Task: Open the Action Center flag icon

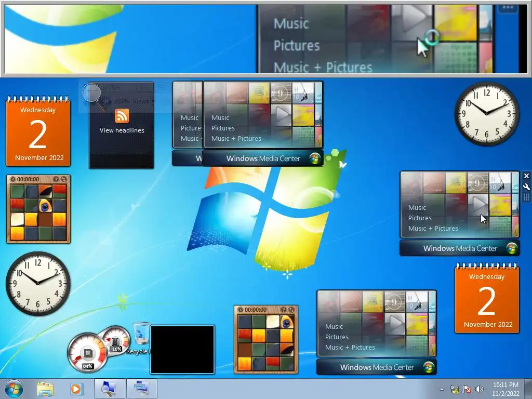Action: click(467, 389)
